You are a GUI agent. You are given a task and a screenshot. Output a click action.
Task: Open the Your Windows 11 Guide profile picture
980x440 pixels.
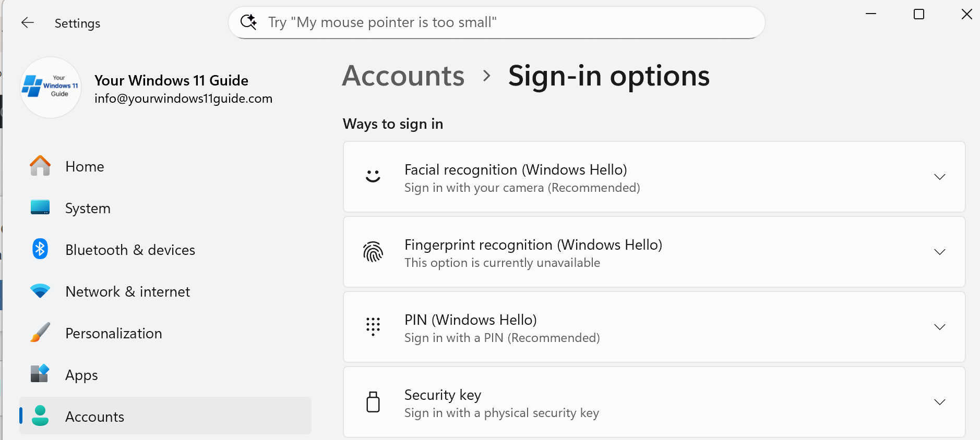51,88
